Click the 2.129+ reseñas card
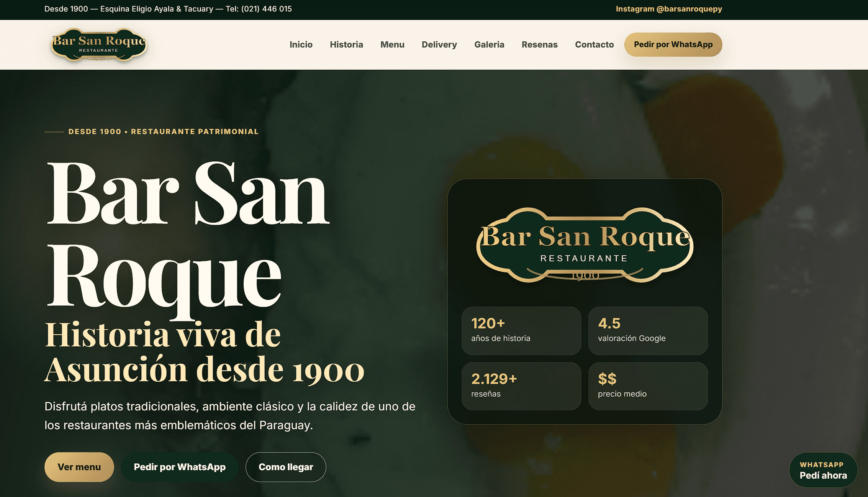The height and width of the screenshot is (497, 868). coord(521,386)
